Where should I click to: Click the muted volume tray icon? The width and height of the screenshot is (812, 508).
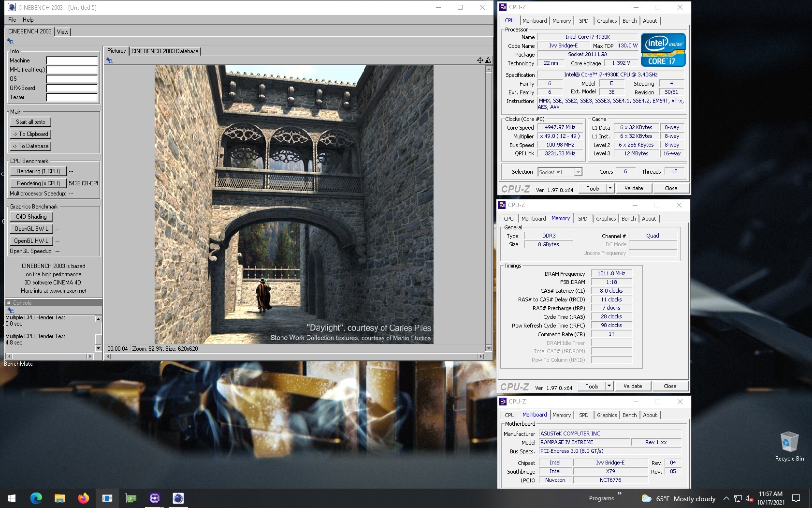pyautogui.click(x=750, y=499)
